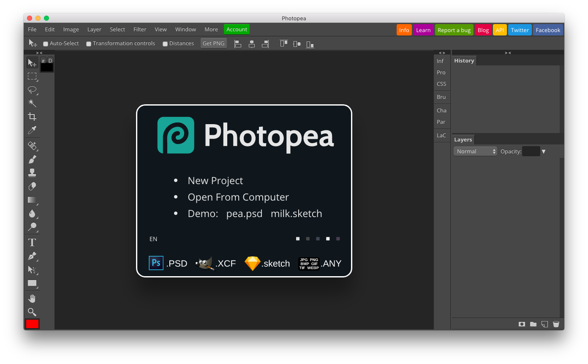
Task: Enable the Transformation controls checkbox
Action: tap(89, 44)
